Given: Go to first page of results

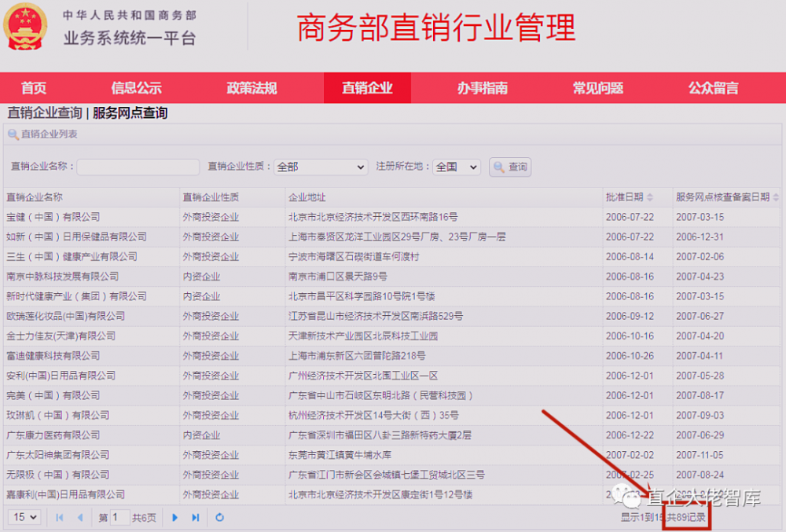Looking at the screenshot, I should tap(60, 518).
